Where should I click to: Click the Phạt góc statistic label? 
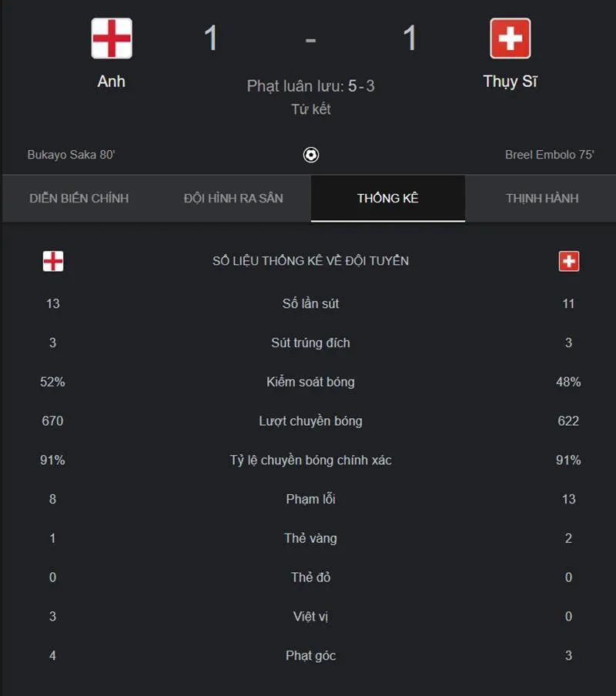coord(310,656)
